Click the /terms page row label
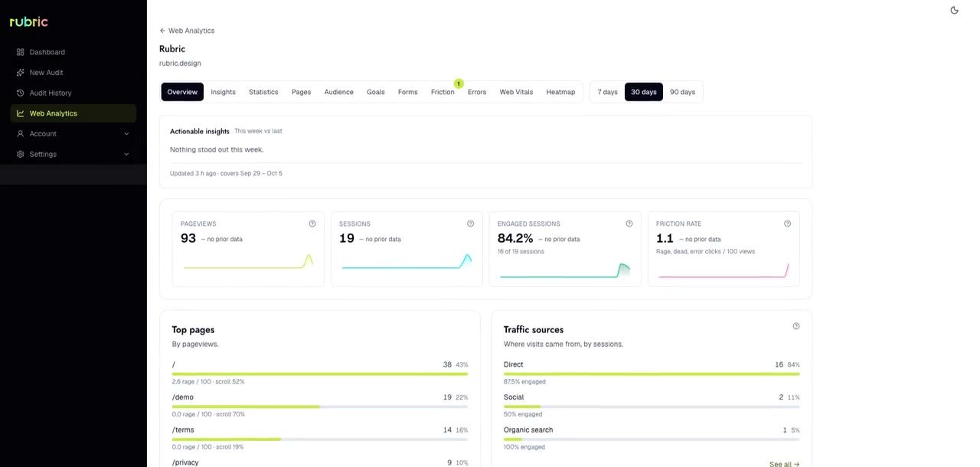Image resolution: width=980 pixels, height=467 pixels. coord(183,430)
